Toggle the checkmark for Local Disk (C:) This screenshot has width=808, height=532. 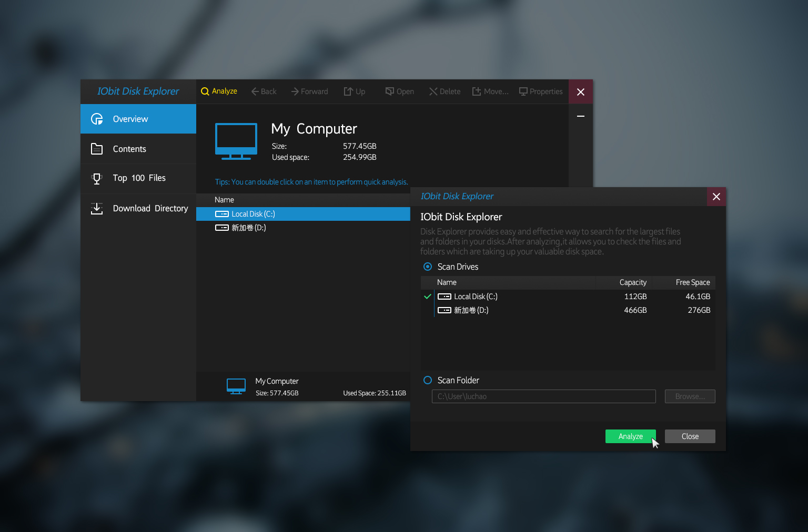[428, 296]
